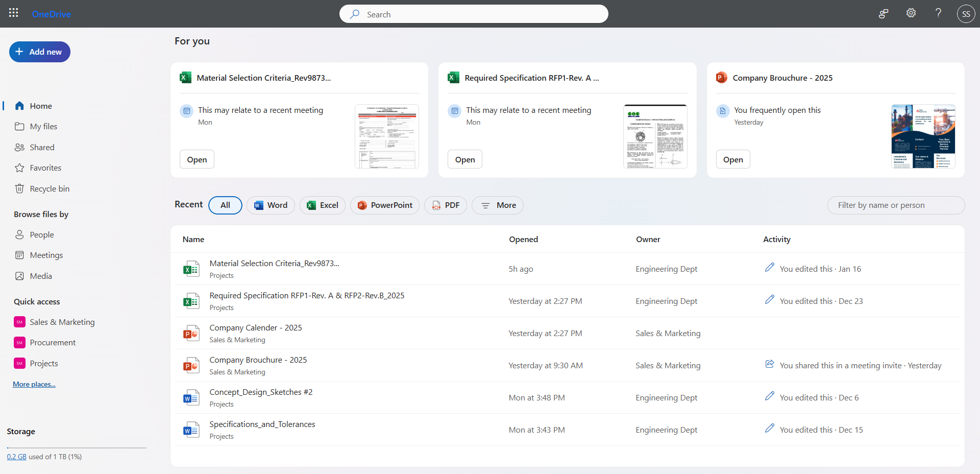Open Favorites in the sidebar
Screen dimensions: 980x474
45,168
